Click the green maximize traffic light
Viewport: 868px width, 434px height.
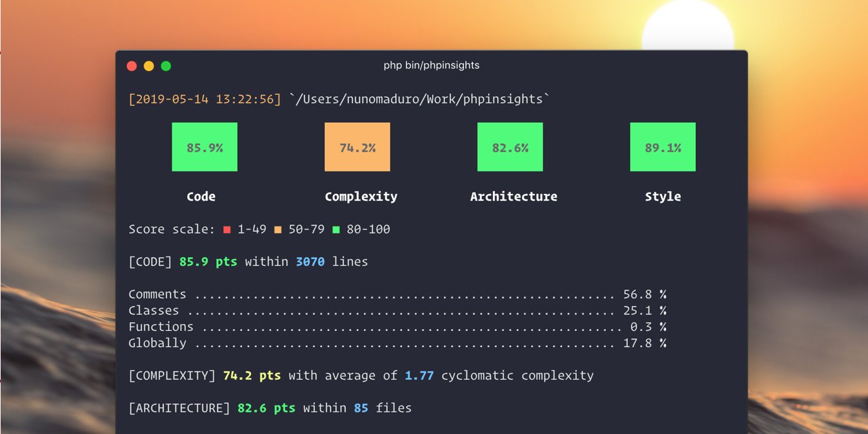click(166, 66)
